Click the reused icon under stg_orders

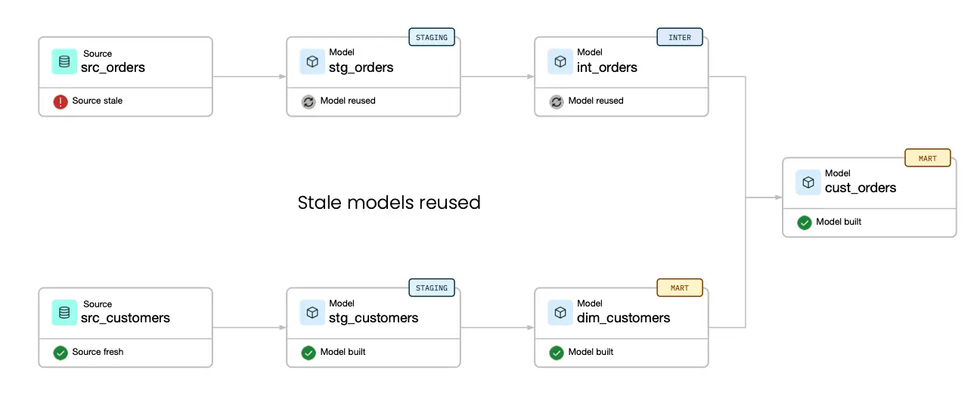309,101
